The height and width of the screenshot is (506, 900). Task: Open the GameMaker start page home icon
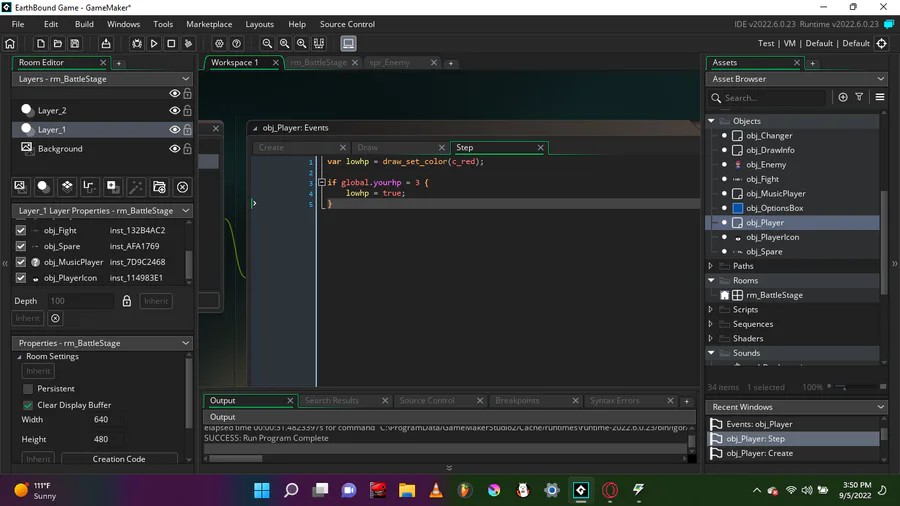click(10, 44)
